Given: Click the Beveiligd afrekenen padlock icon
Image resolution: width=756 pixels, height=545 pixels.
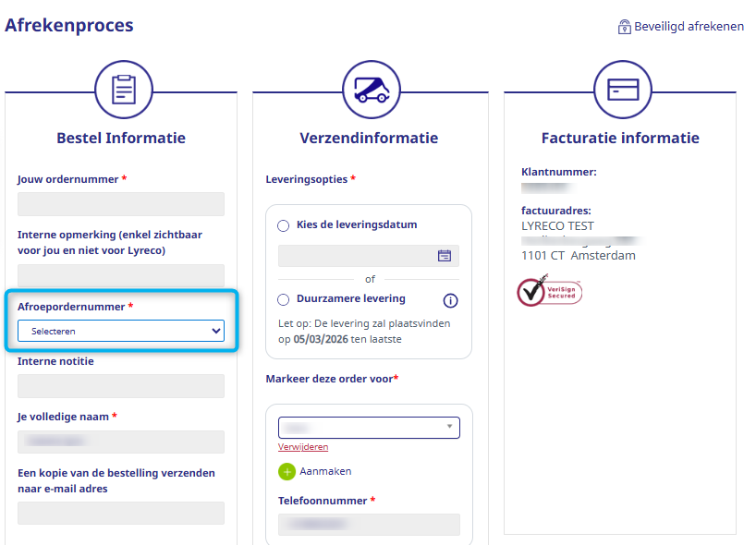Looking at the screenshot, I should [x=625, y=27].
